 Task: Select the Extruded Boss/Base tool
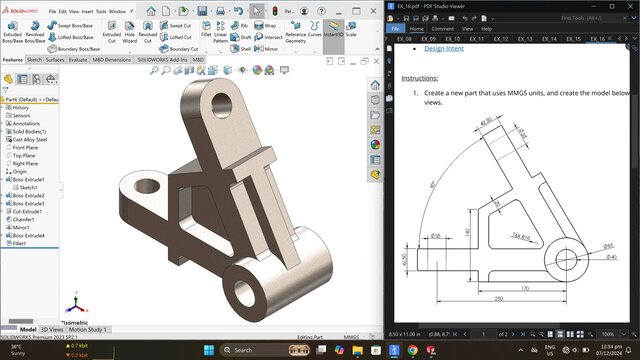pos(13,32)
